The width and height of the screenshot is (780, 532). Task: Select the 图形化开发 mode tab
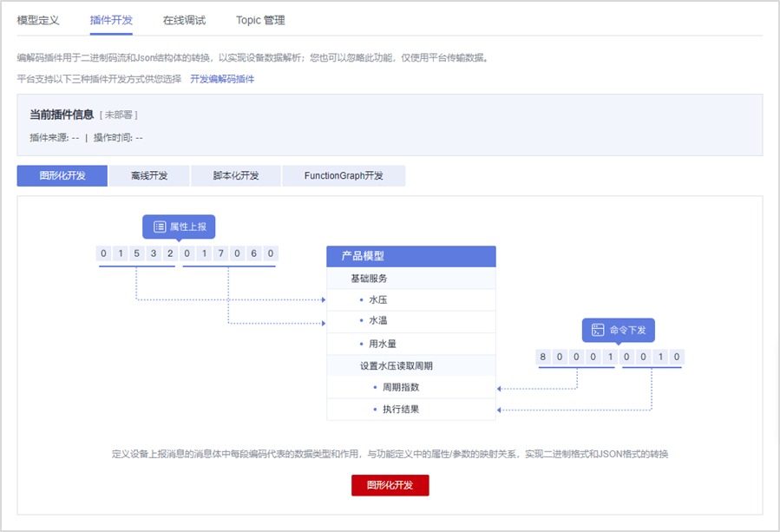[x=62, y=176]
